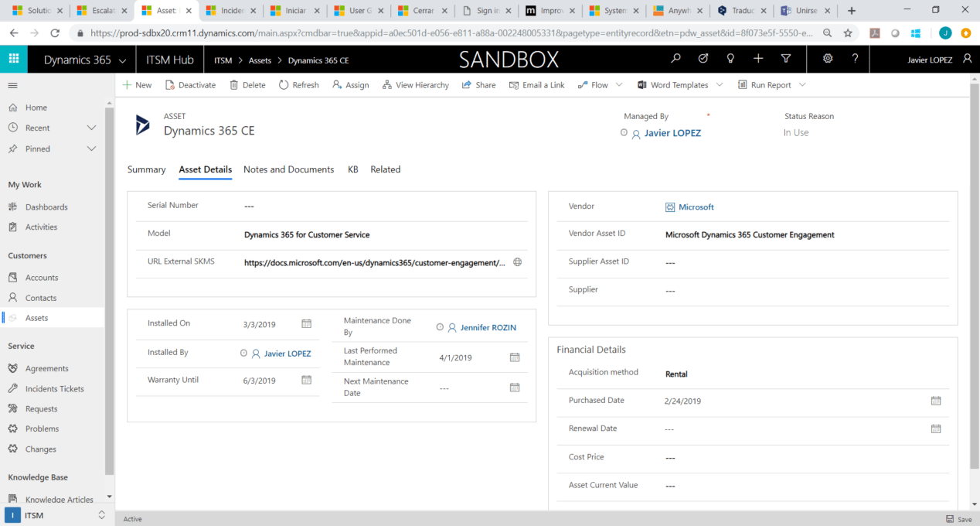The height and width of the screenshot is (526, 980).
Task: Click Deactivate in the command bar
Action: (x=190, y=85)
